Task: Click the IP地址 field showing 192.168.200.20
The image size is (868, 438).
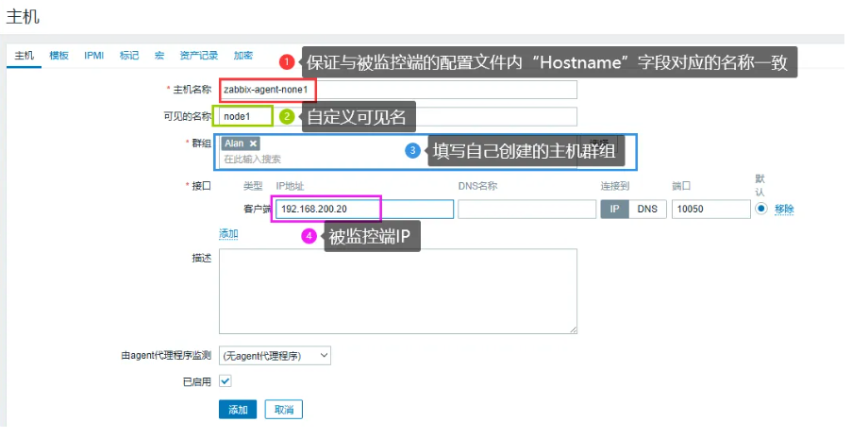Action: click(x=364, y=210)
